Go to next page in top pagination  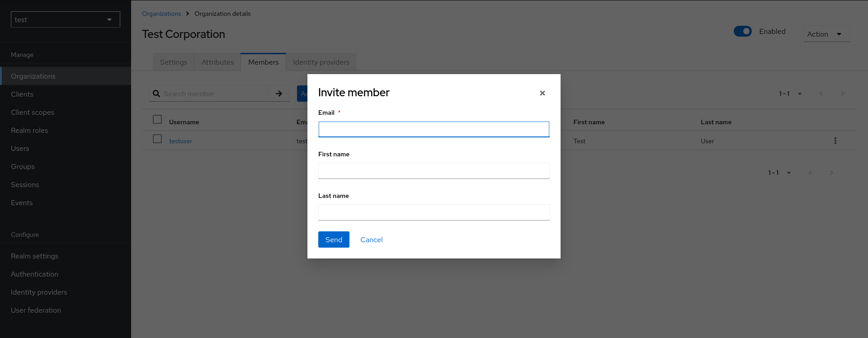(x=842, y=94)
